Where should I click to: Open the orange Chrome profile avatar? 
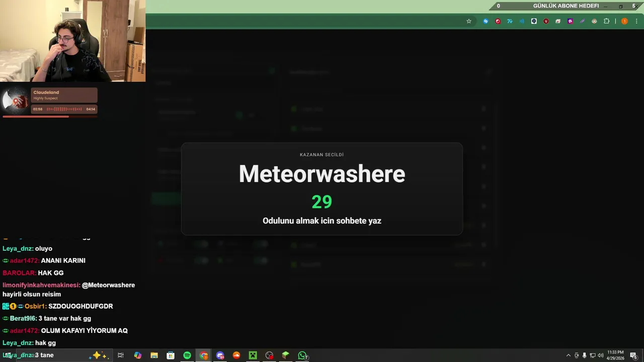click(624, 21)
